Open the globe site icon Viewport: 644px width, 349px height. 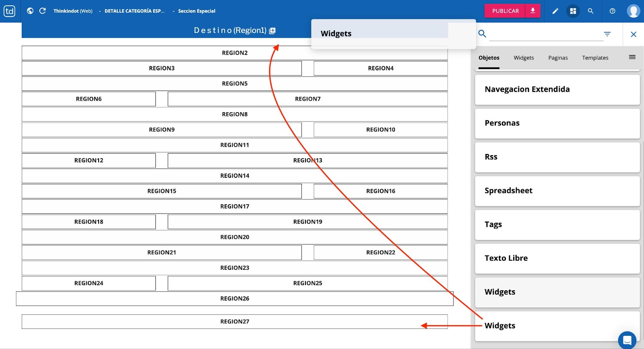[30, 11]
